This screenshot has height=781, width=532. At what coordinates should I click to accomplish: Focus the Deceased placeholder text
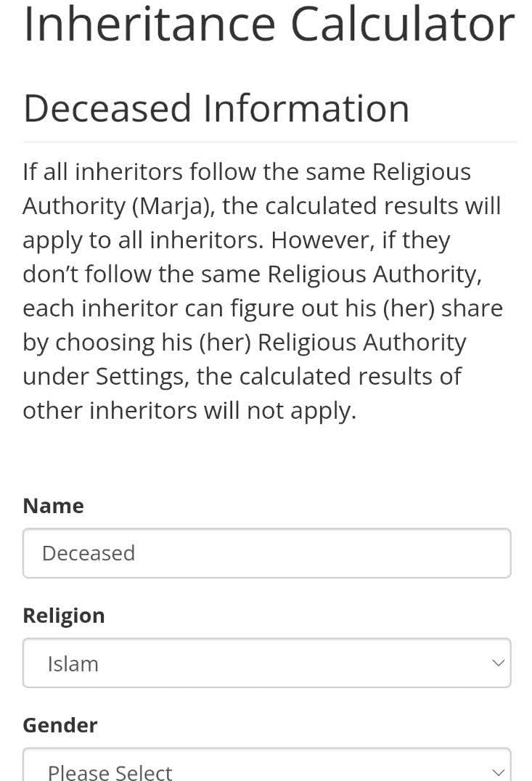pos(89,553)
